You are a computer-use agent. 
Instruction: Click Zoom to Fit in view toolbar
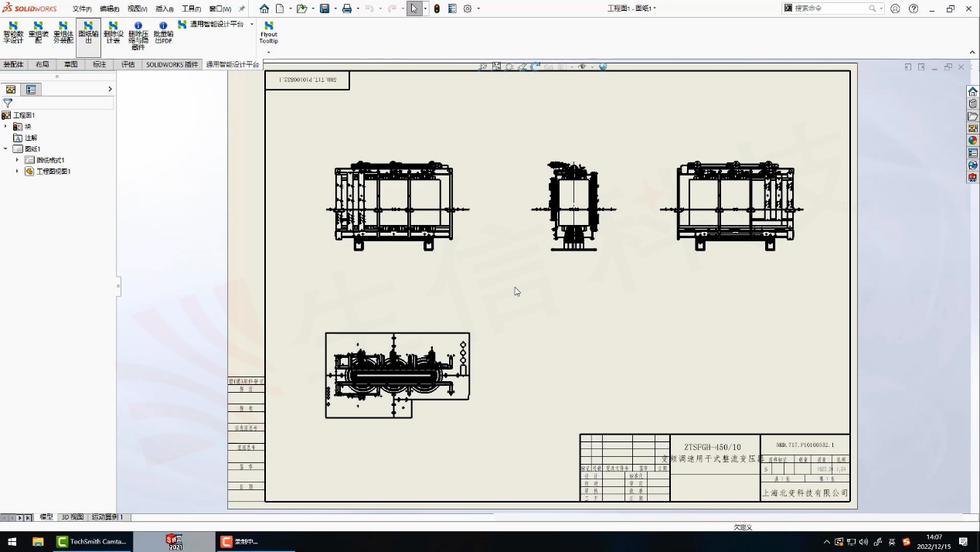pyautogui.click(x=483, y=66)
